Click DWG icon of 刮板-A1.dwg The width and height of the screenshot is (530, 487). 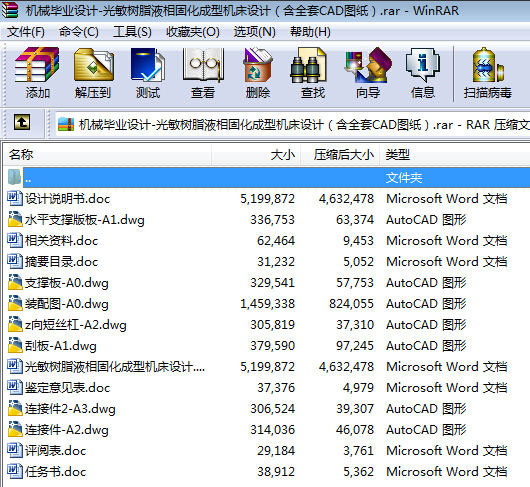point(15,345)
